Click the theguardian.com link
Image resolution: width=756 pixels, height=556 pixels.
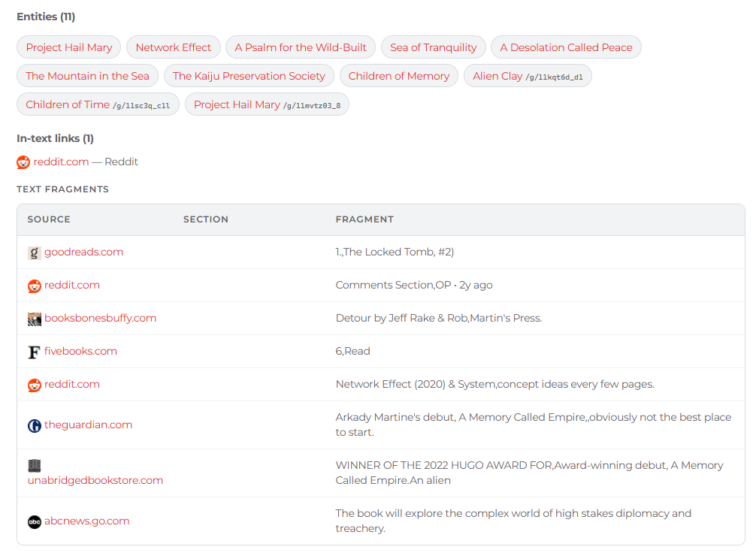pos(89,425)
